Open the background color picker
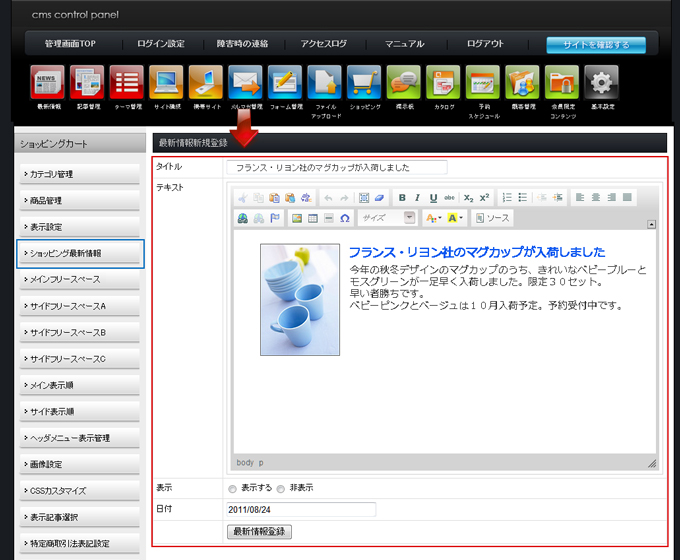Screen dimensions: 680x560 click(455, 218)
